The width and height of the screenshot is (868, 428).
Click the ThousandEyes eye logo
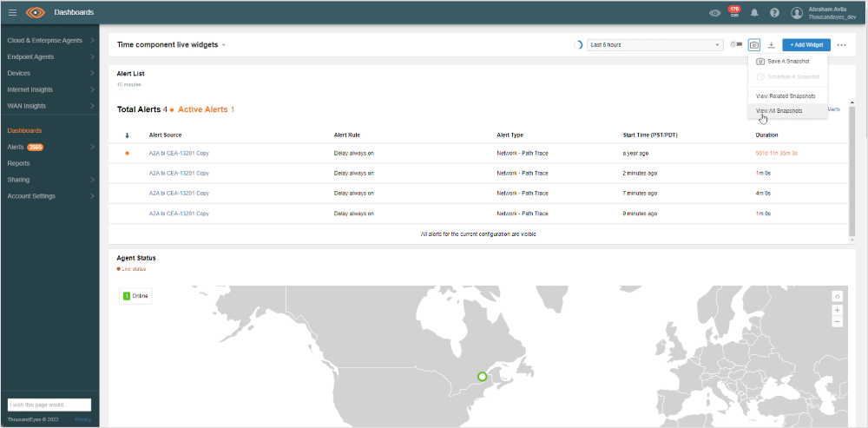[x=36, y=12]
